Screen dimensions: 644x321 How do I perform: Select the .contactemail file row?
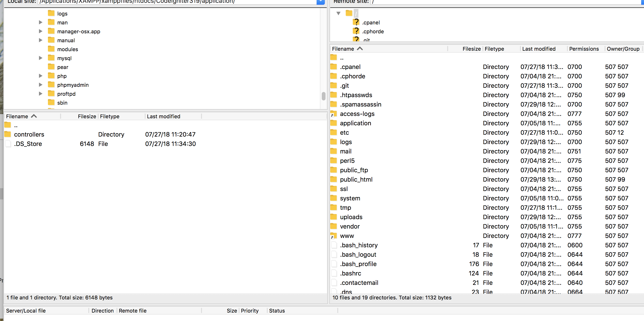(x=487, y=283)
